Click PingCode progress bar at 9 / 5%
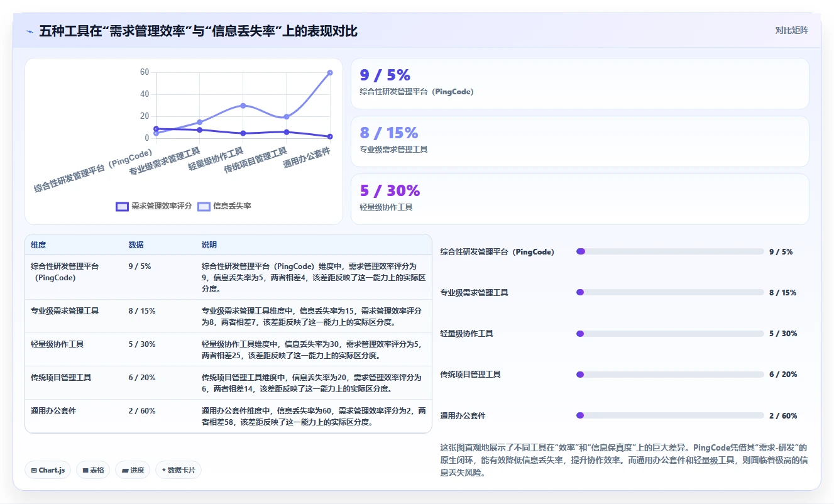 click(670, 251)
